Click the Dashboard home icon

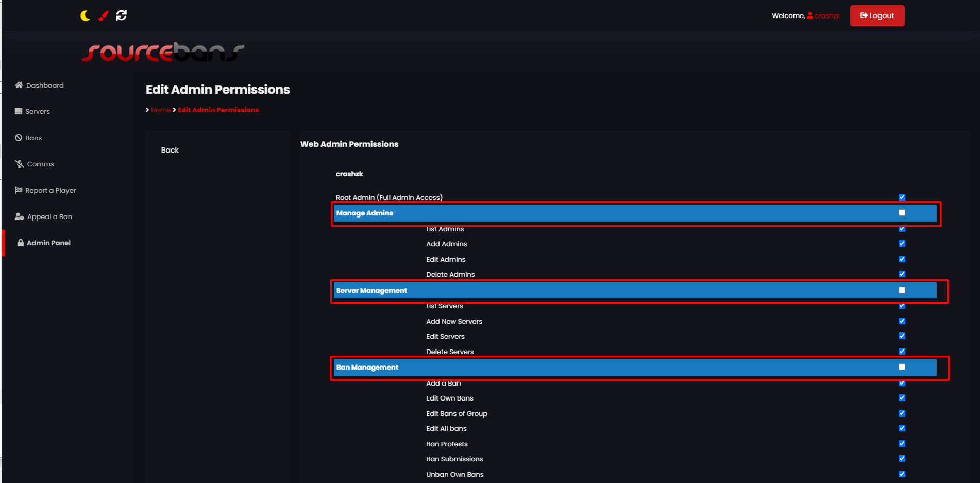(19, 85)
